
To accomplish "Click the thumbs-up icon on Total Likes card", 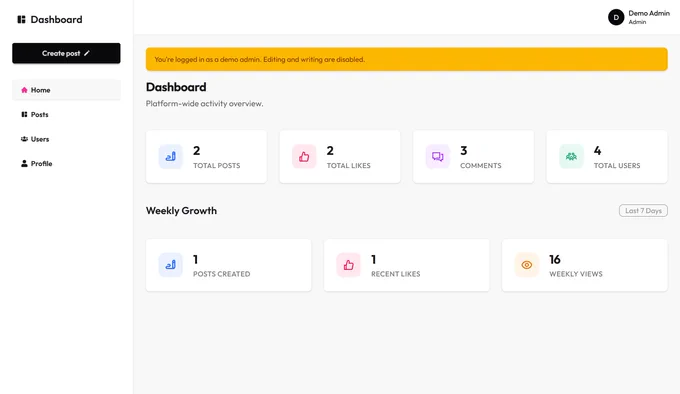I will (304, 156).
